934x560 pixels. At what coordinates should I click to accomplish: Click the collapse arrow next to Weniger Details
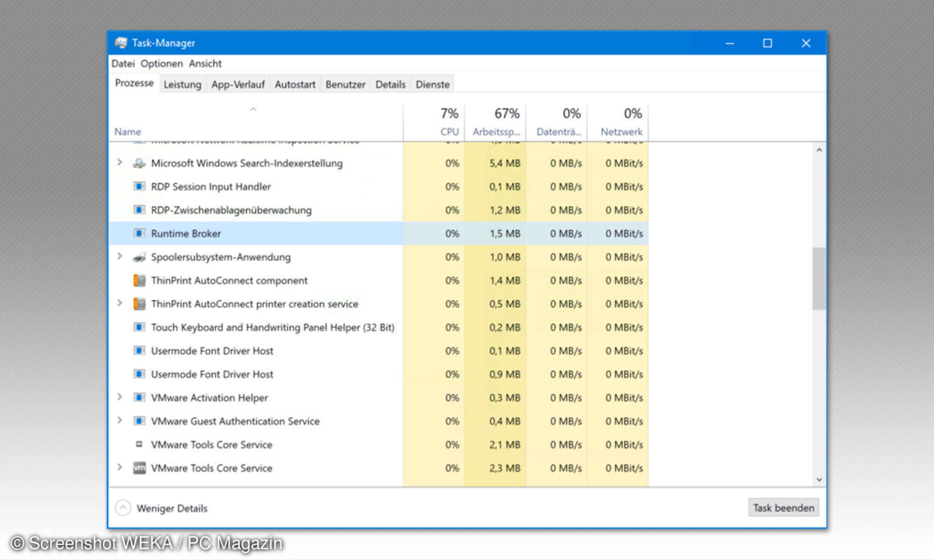point(123,508)
